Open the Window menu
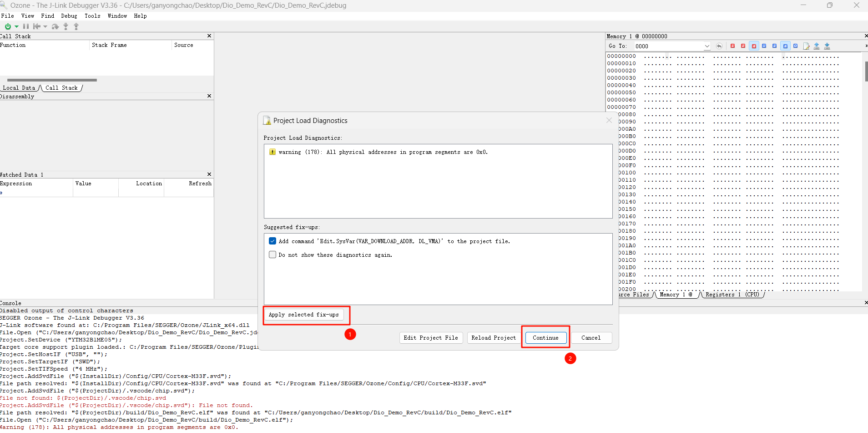This screenshot has height=433, width=868. click(x=117, y=16)
